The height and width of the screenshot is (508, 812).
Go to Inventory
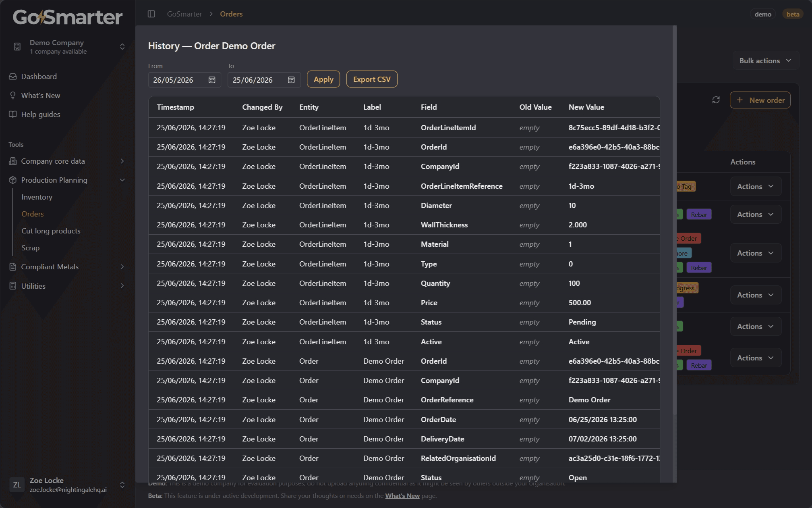coord(37,197)
